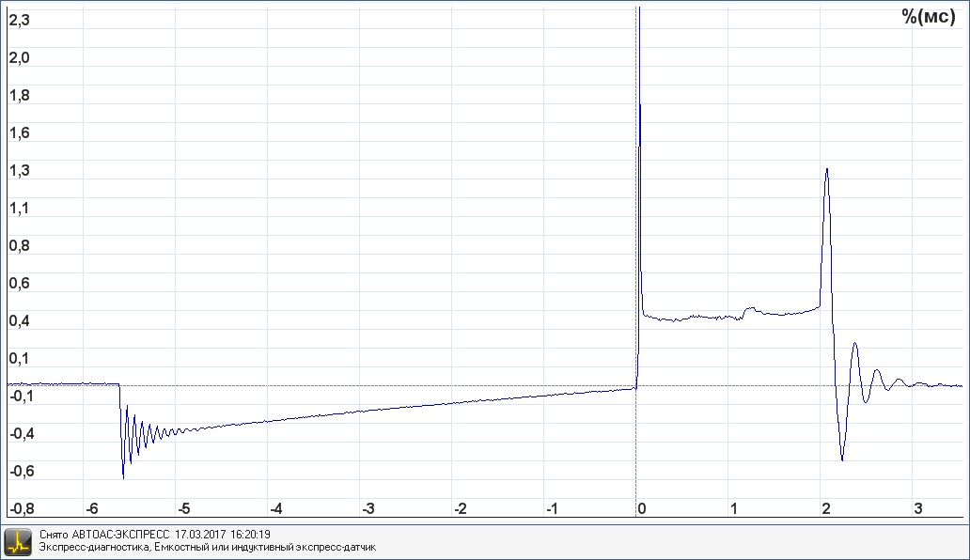Click the x-axis label 0
This screenshot has height=560, width=970.
pos(642,508)
